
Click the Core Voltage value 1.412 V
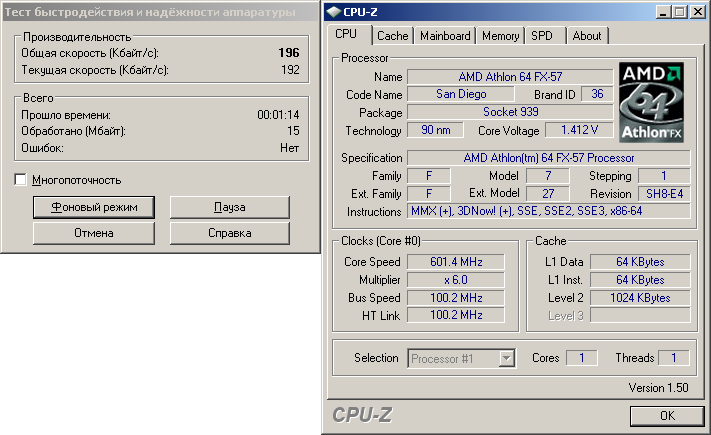(x=579, y=130)
